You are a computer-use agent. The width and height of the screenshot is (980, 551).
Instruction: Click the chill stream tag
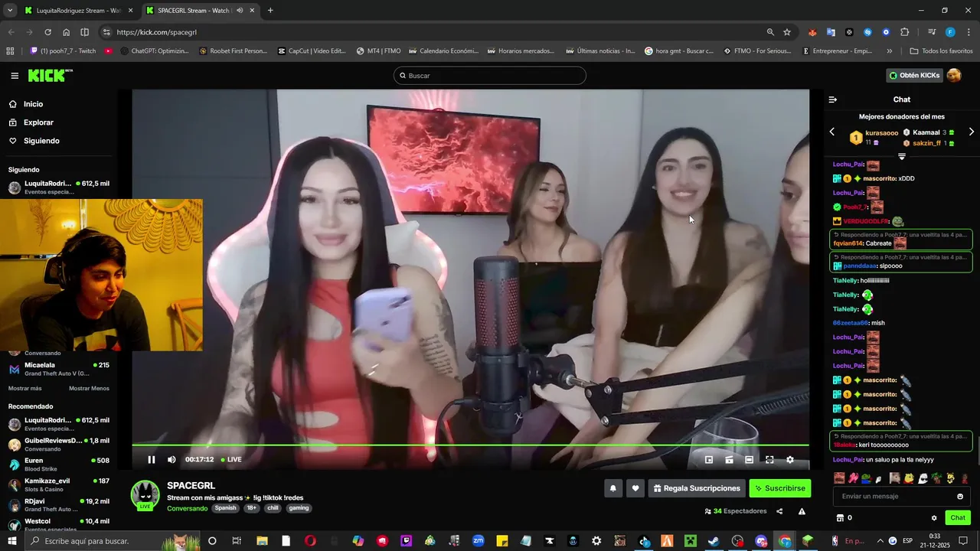point(273,508)
